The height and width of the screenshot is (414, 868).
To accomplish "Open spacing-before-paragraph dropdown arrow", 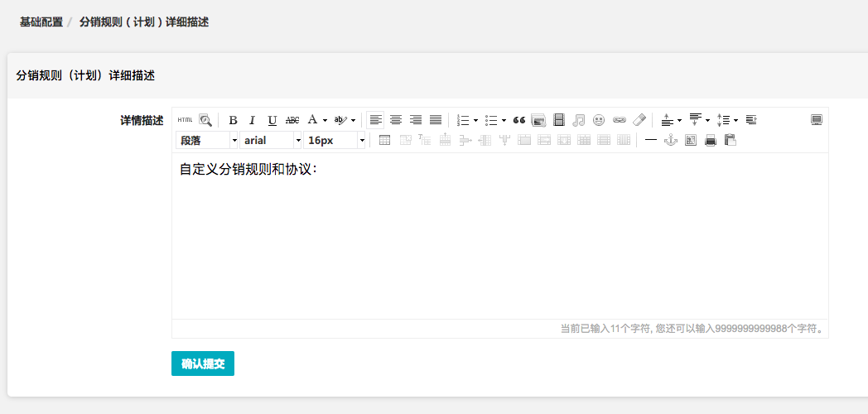I will coord(679,120).
